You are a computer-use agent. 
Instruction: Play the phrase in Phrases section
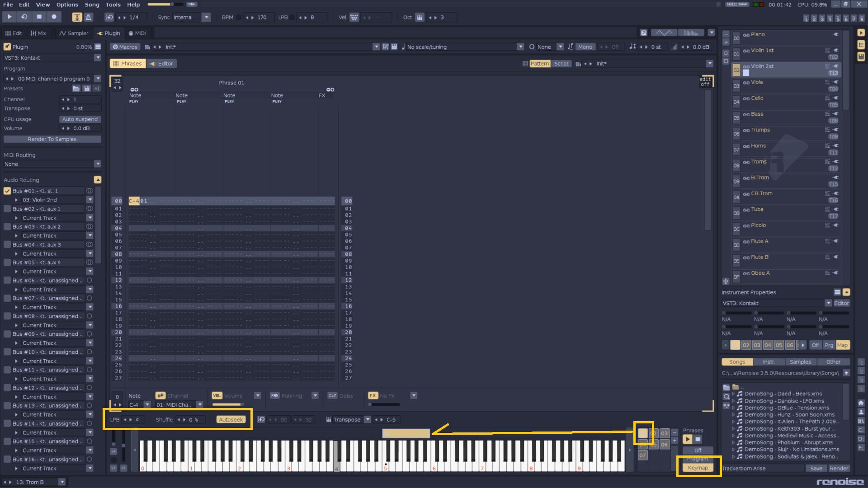point(687,439)
